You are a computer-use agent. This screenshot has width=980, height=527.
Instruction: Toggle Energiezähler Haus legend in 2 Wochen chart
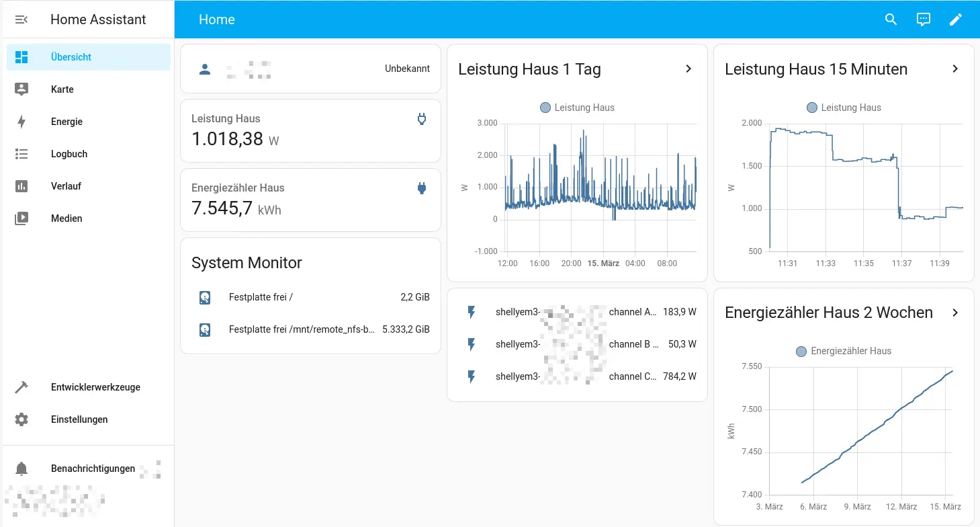pos(843,351)
